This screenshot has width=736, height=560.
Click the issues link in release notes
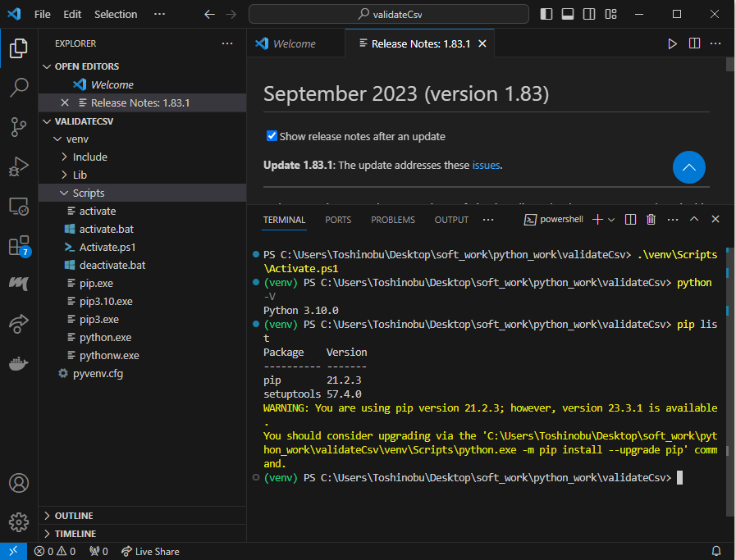486,165
